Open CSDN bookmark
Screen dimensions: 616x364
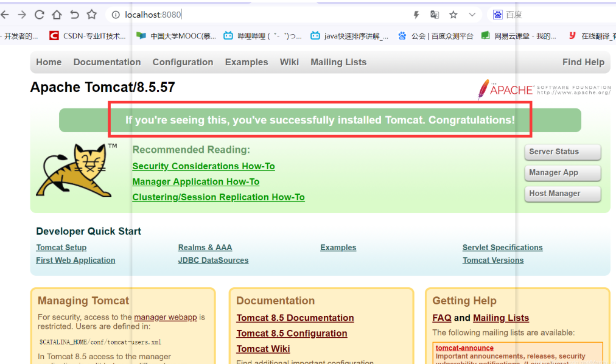(x=88, y=36)
